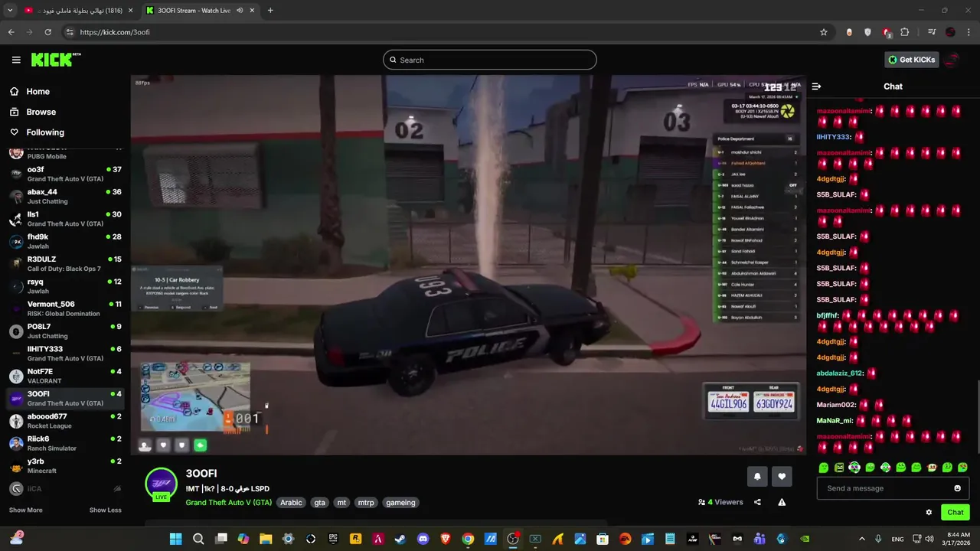Focus the Kick search box
Viewport: 980px width, 551px height.
tap(490, 60)
